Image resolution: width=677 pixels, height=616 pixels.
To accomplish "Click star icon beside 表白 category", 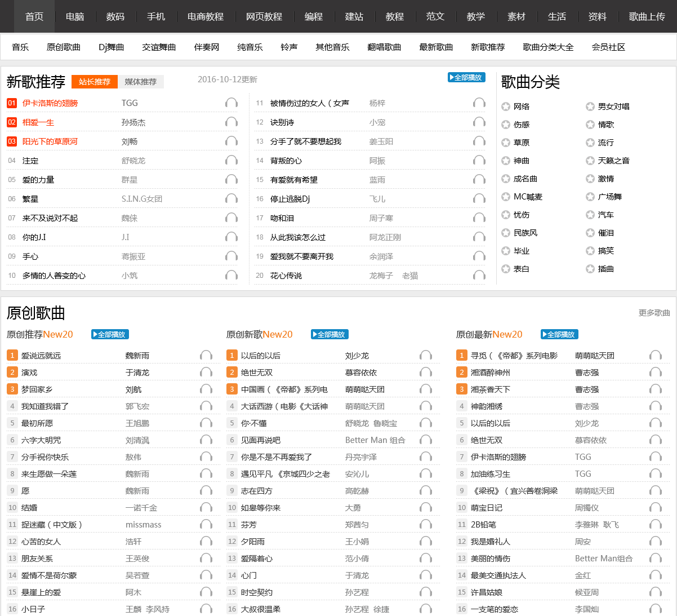I will click(506, 269).
